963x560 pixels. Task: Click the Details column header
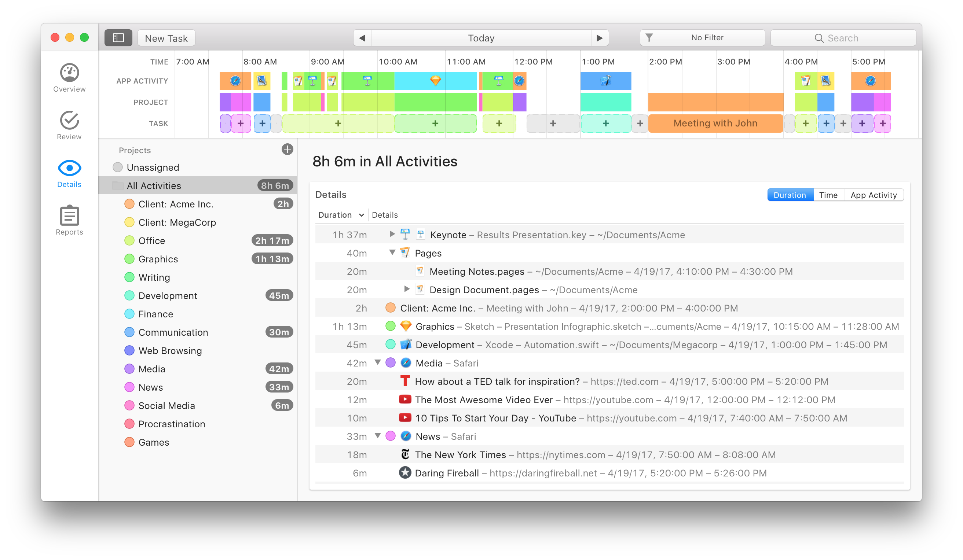tap(385, 215)
